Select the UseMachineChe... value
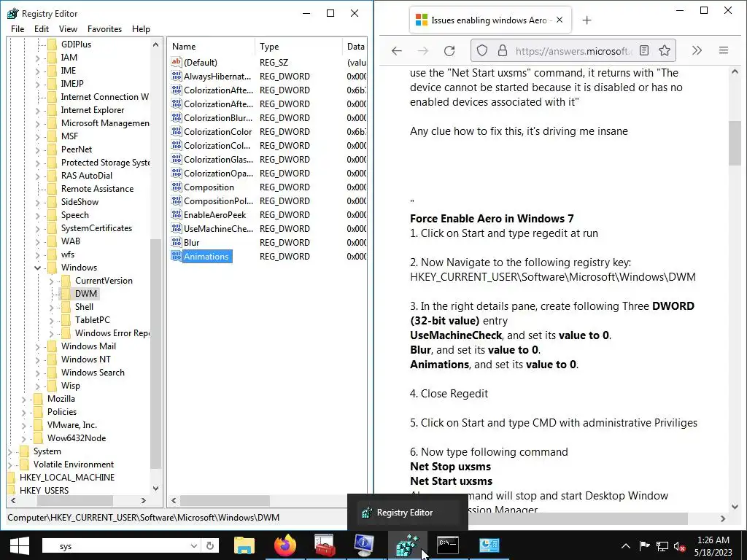The height and width of the screenshot is (560, 747). [218, 228]
